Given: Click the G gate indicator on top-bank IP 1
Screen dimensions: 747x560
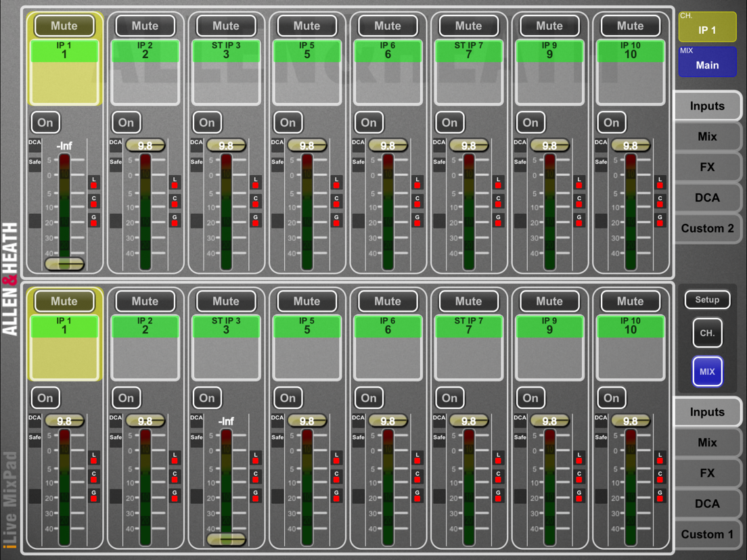Looking at the screenshot, I should coord(94,220).
